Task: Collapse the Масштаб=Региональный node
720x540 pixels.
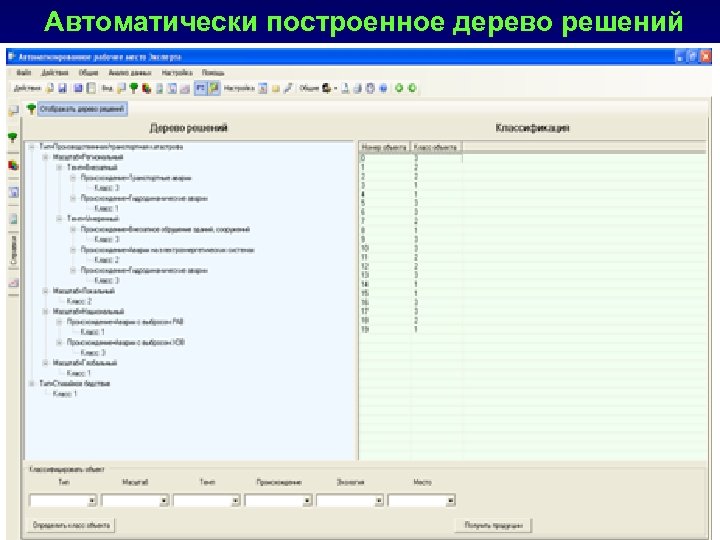Action: tap(45, 157)
